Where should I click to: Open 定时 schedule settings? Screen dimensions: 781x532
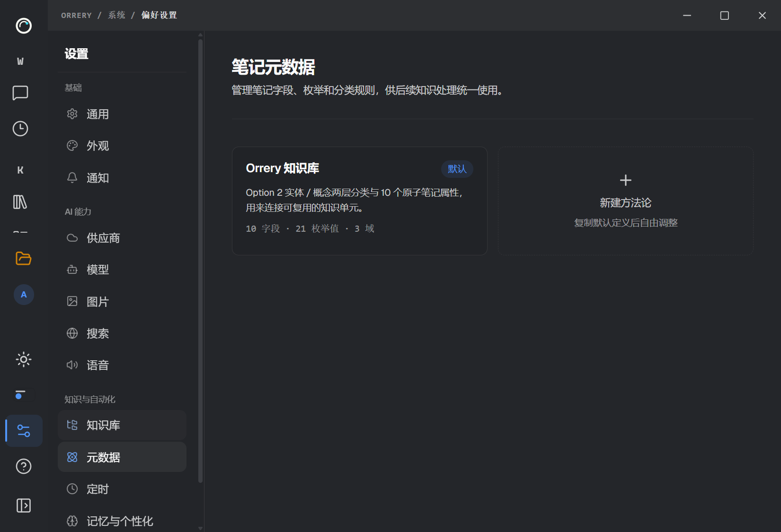pos(122,489)
